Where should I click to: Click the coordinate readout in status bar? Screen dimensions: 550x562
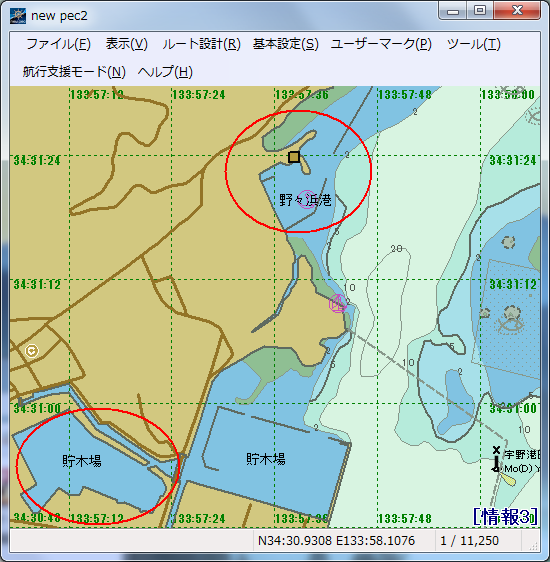pos(336,540)
